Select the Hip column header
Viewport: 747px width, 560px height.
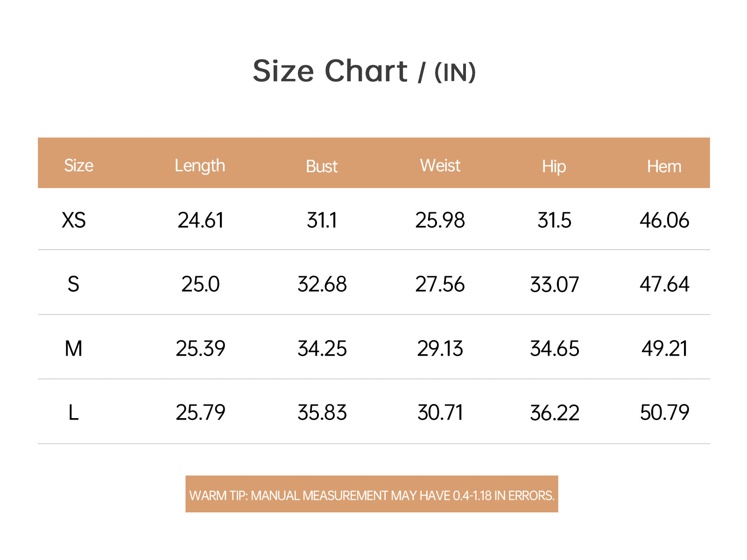pyautogui.click(x=554, y=167)
